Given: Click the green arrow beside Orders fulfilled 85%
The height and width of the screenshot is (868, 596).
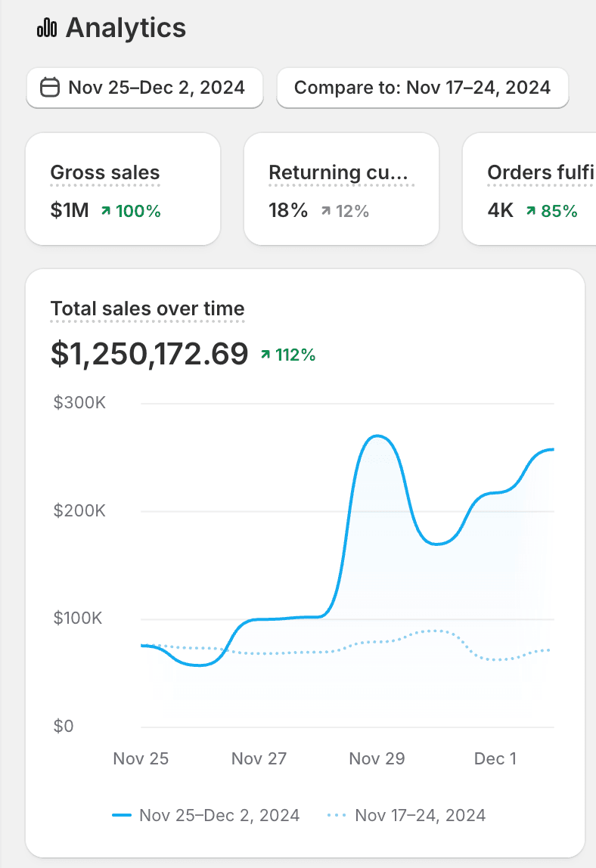Looking at the screenshot, I should 531,211.
